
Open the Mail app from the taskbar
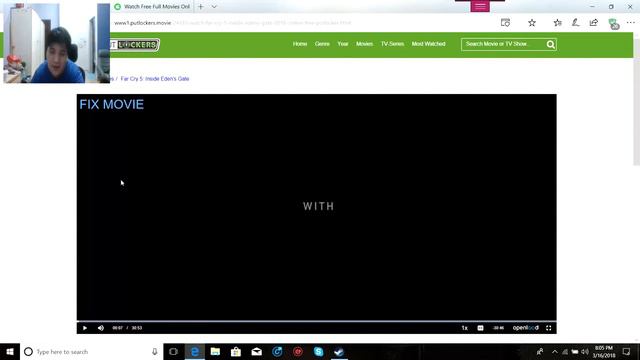pyautogui.click(x=257, y=351)
